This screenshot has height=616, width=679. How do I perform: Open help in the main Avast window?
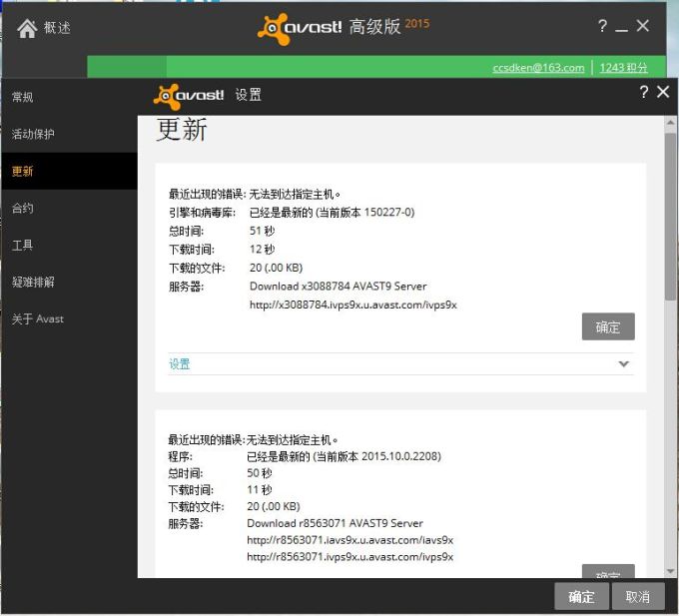coord(602,26)
